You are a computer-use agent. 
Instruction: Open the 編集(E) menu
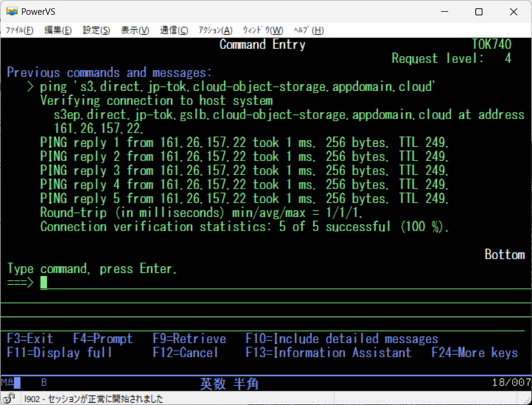click(58, 30)
